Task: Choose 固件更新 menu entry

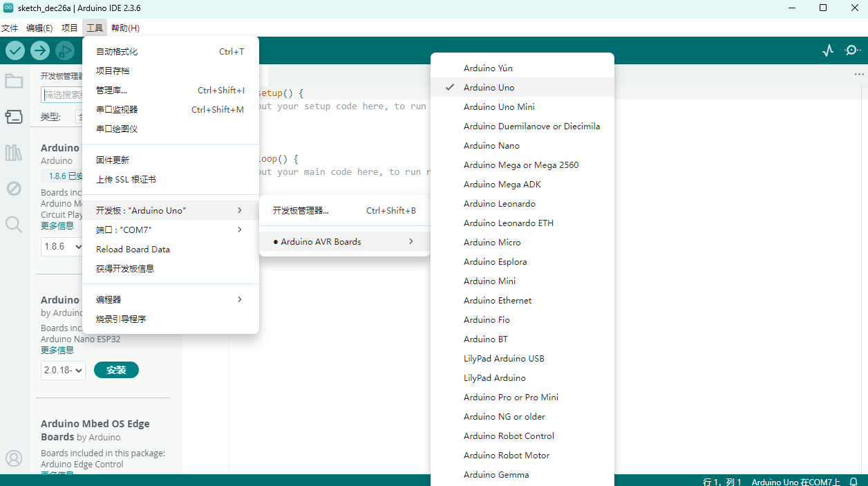Action: point(170,160)
